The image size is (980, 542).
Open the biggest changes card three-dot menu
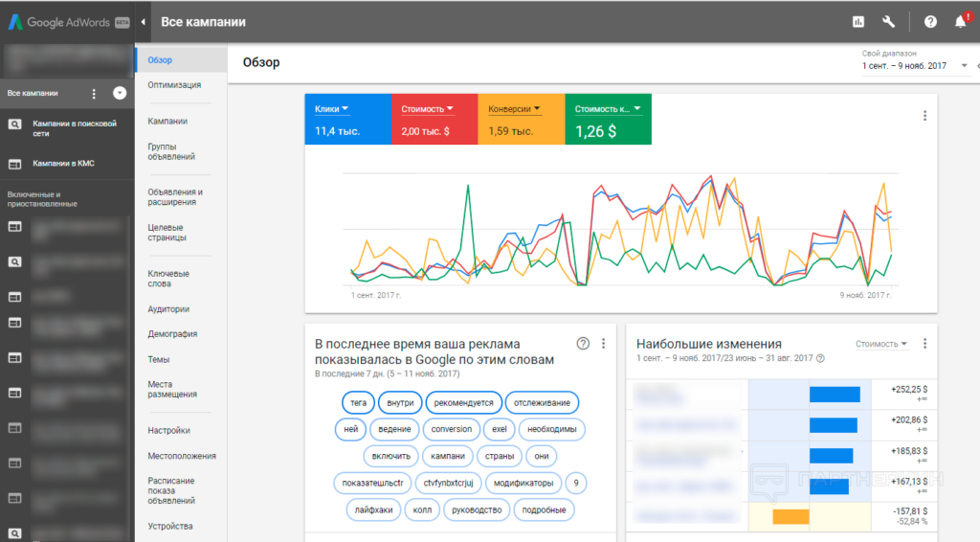click(x=924, y=344)
